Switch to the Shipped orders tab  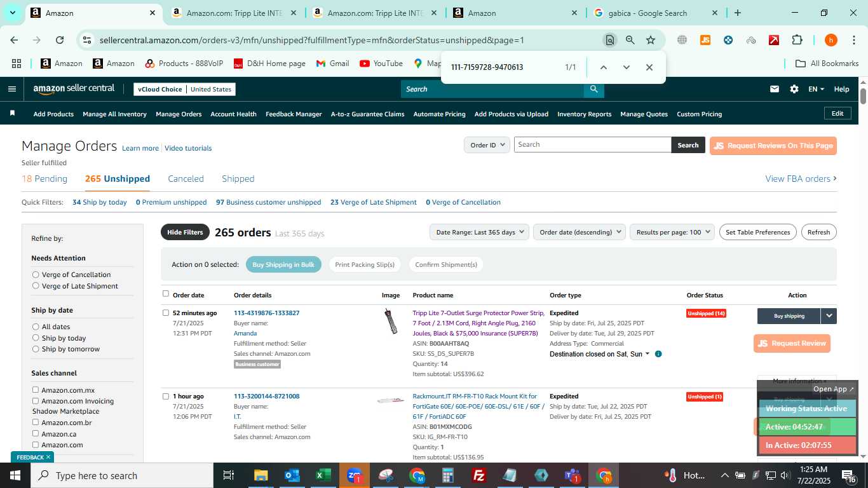[x=238, y=179]
